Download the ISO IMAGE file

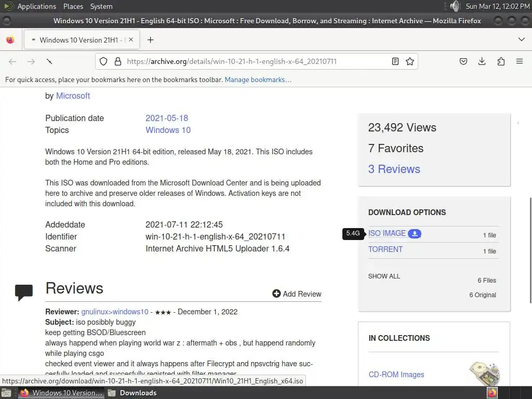coord(387,233)
